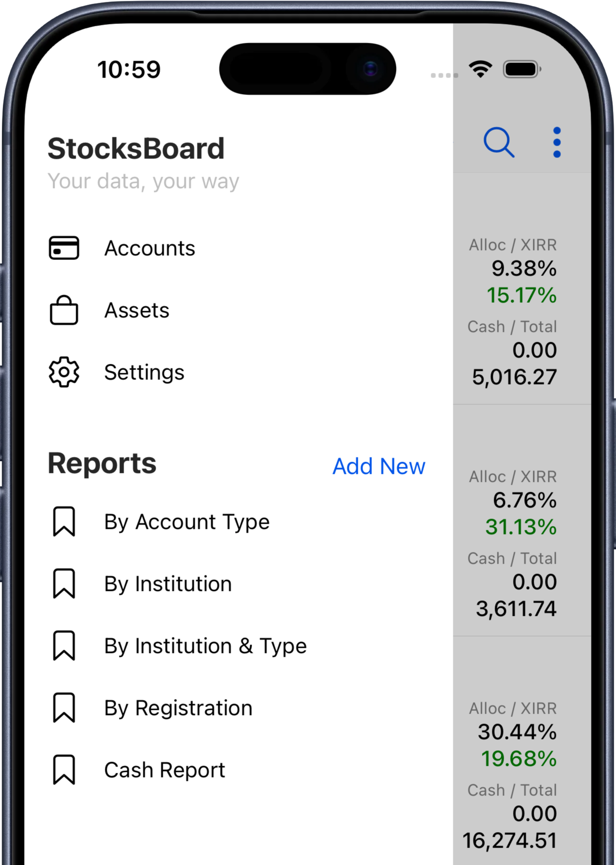Go to Settings from the sidebar
616x865 pixels.
(x=144, y=372)
